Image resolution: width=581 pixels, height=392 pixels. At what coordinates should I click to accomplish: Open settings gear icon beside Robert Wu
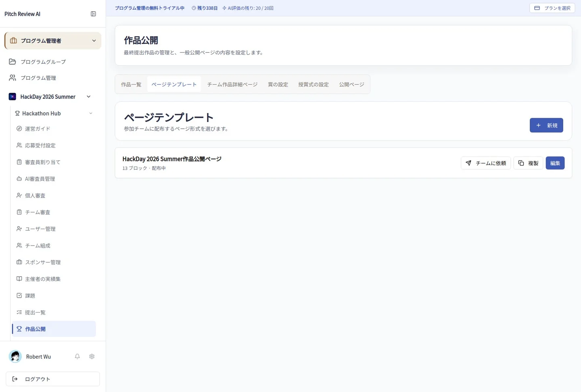click(92, 357)
